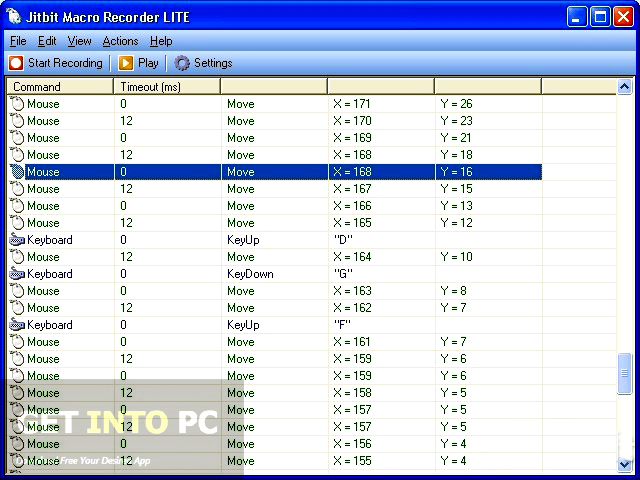Select the X = 161 cell

click(x=351, y=342)
